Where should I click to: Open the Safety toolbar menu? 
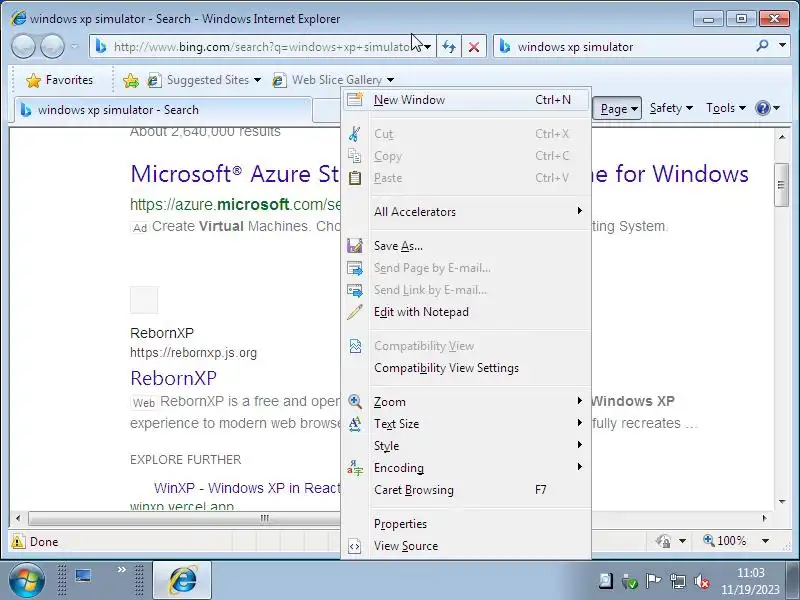(671, 108)
